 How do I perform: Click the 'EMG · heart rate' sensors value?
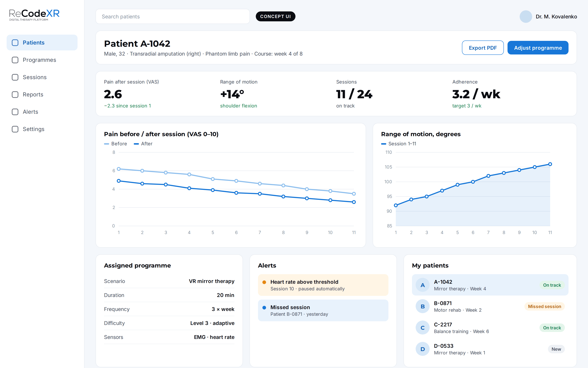(x=214, y=337)
